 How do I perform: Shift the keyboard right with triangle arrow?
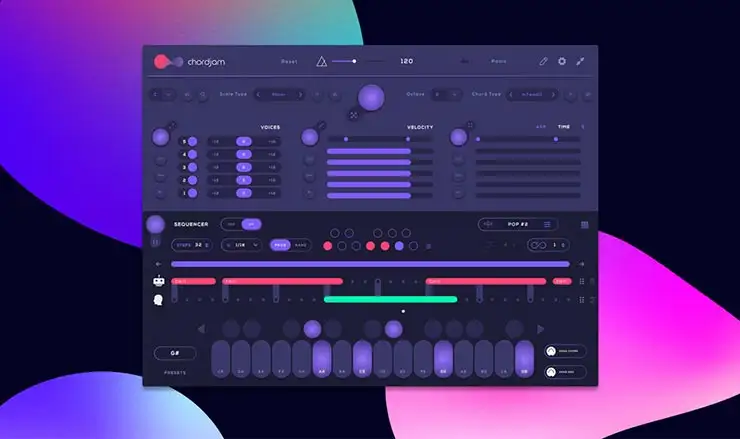click(x=540, y=329)
